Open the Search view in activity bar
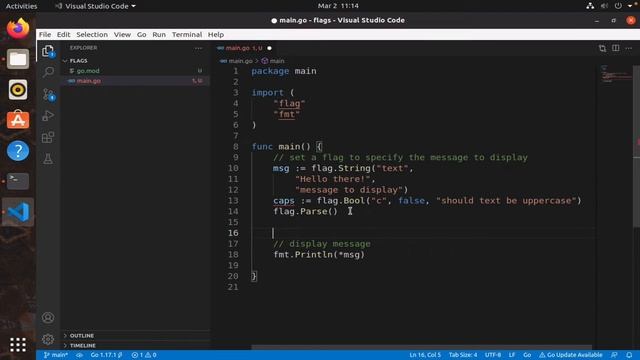 point(48,72)
